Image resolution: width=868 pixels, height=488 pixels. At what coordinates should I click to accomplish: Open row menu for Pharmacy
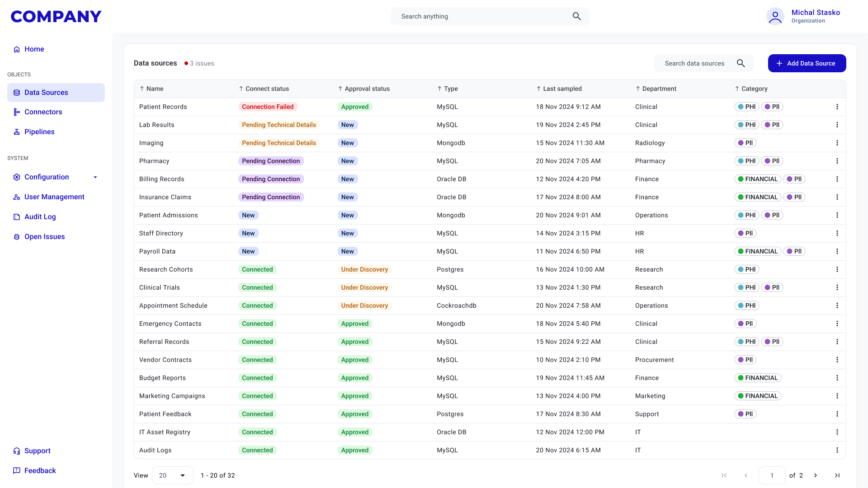[x=837, y=161]
